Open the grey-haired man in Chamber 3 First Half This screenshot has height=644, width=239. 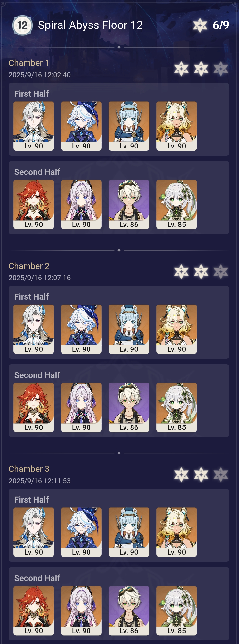(x=34, y=532)
